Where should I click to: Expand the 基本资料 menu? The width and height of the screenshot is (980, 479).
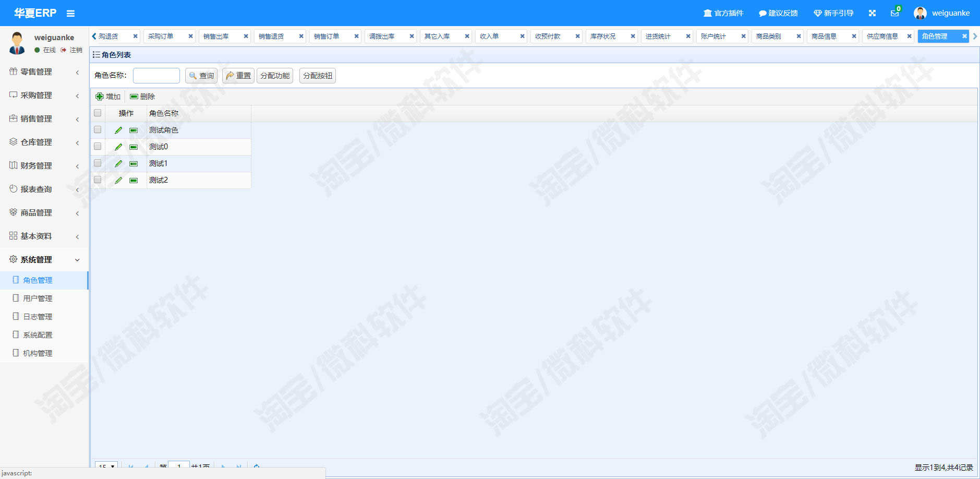[x=44, y=236]
